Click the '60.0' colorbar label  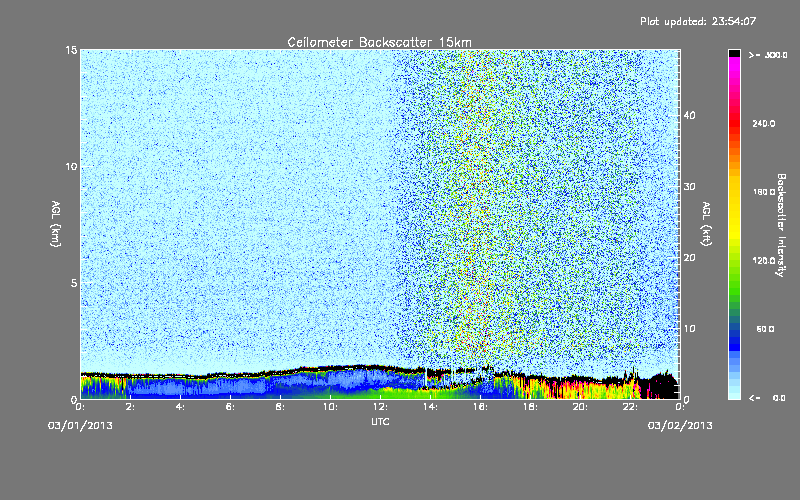coord(765,329)
